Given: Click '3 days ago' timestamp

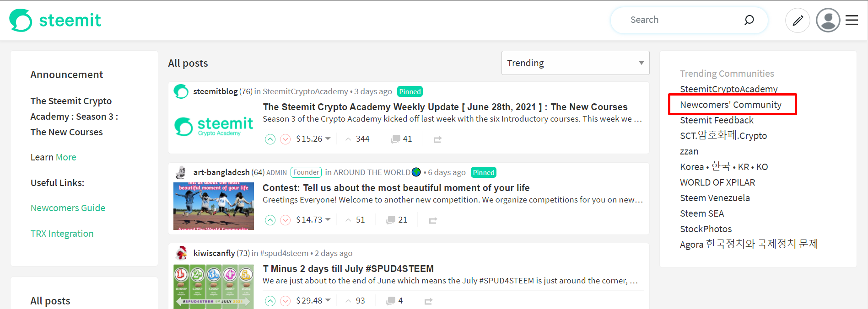Looking at the screenshot, I should pos(373,91).
